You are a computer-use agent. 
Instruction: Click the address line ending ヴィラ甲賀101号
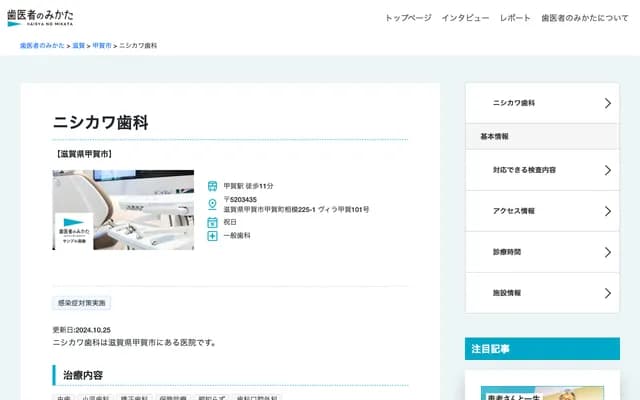point(296,209)
